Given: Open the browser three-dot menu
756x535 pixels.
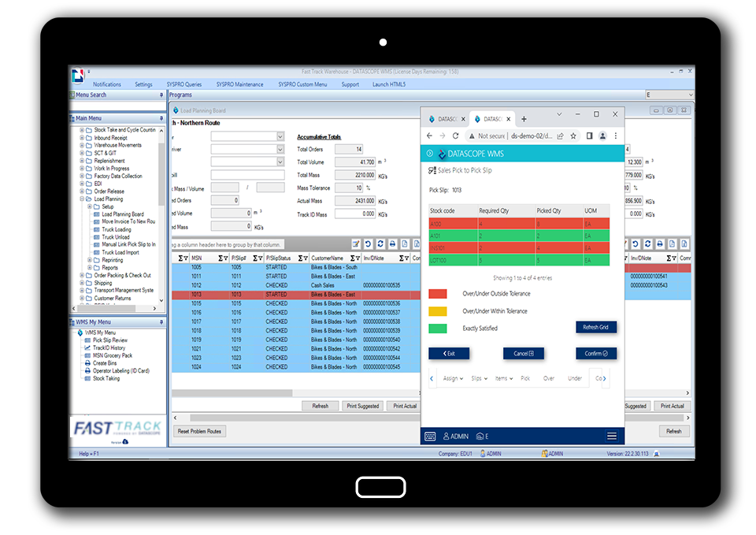Looking at the screenshot, I should tap(616, 136).
